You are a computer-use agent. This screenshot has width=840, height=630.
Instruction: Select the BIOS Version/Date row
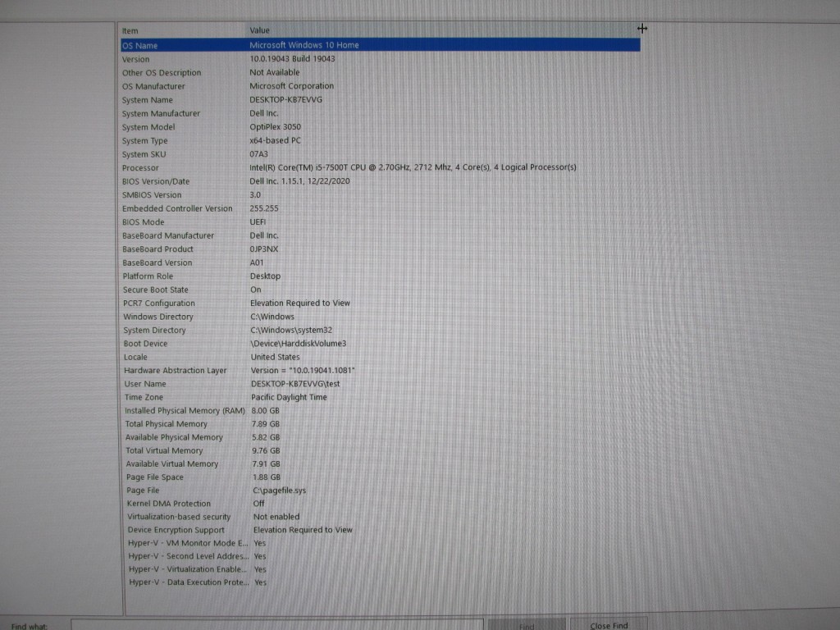156,181
